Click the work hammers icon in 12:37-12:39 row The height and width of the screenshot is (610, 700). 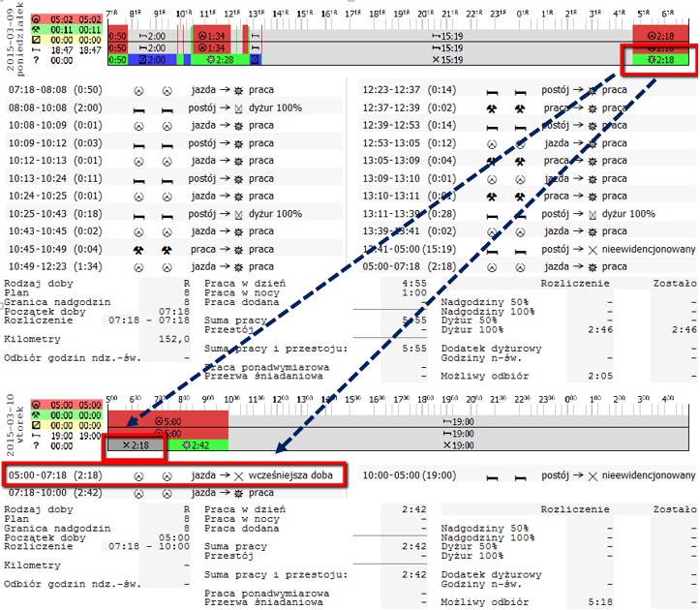(492, 108)
